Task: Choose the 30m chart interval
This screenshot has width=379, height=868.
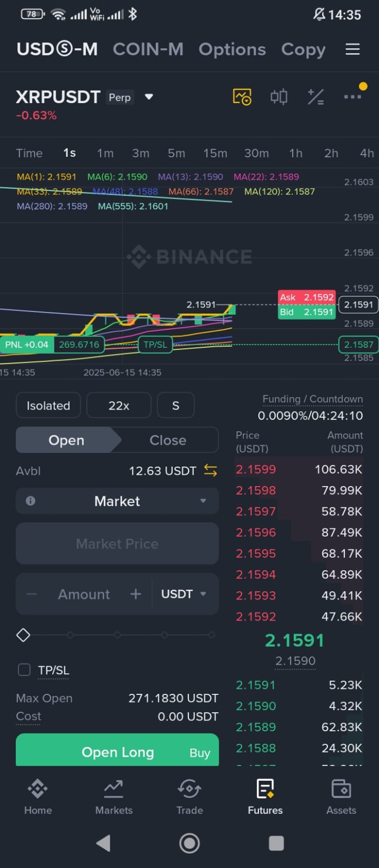Action: click(x=256, y=153)
